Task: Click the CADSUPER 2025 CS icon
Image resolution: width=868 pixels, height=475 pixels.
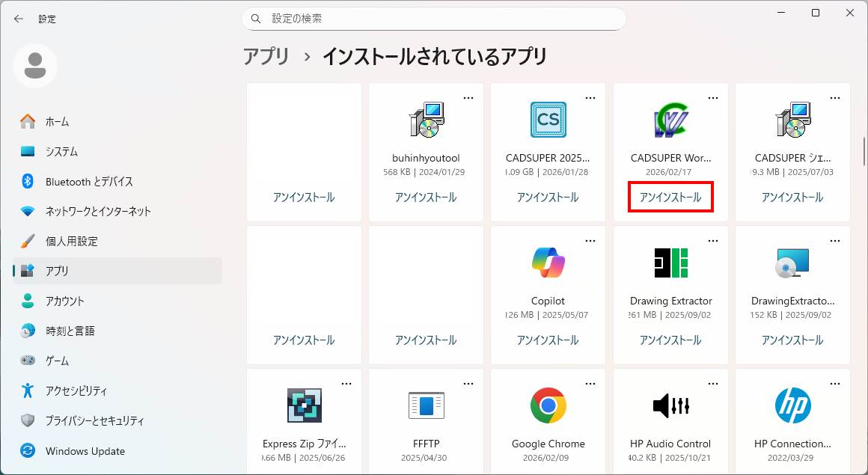Action: (x=548, y=120)
